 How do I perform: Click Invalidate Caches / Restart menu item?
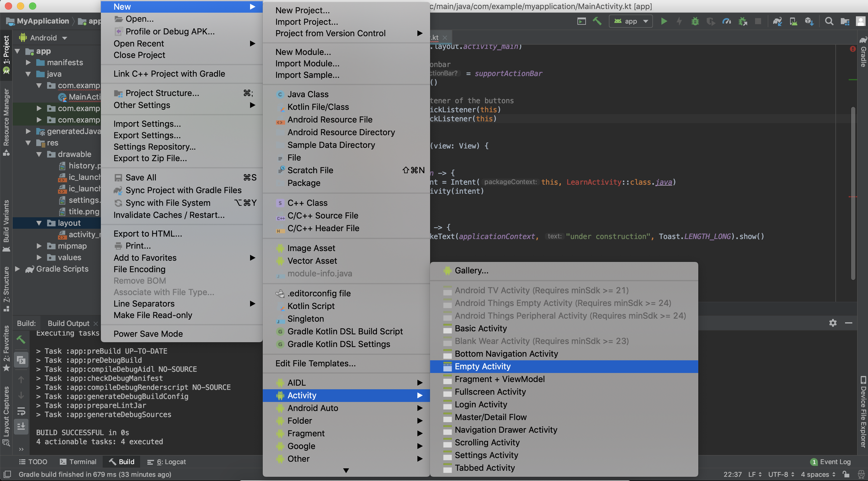pos(182,215)
